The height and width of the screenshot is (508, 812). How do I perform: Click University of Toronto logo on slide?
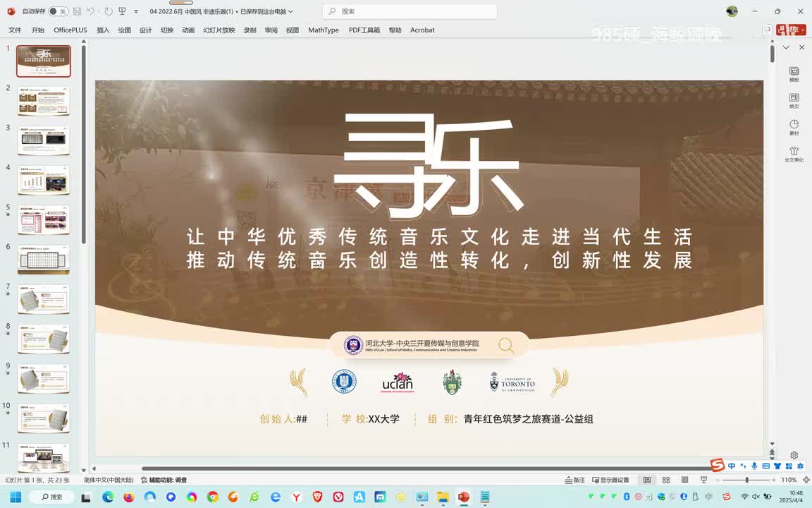[512, 382]
